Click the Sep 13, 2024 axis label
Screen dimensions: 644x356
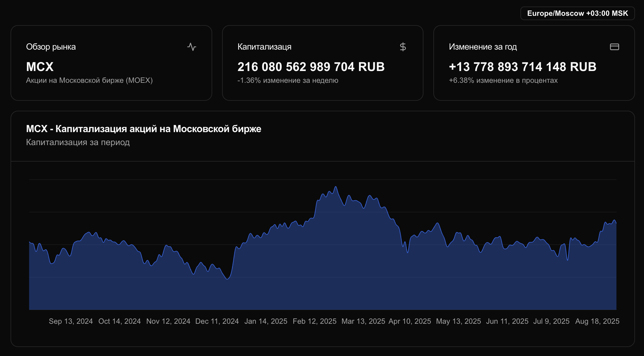71,321
